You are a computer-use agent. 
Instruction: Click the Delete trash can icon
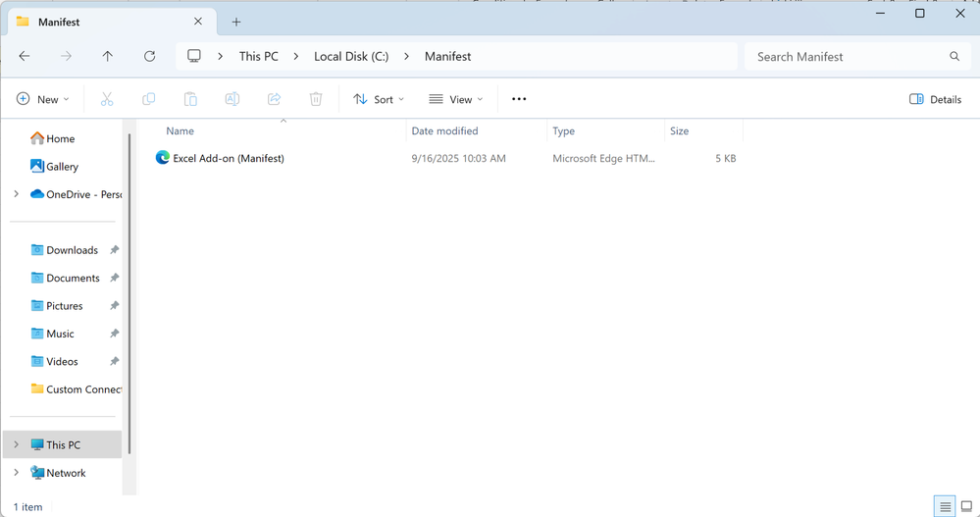coord(316,99)
